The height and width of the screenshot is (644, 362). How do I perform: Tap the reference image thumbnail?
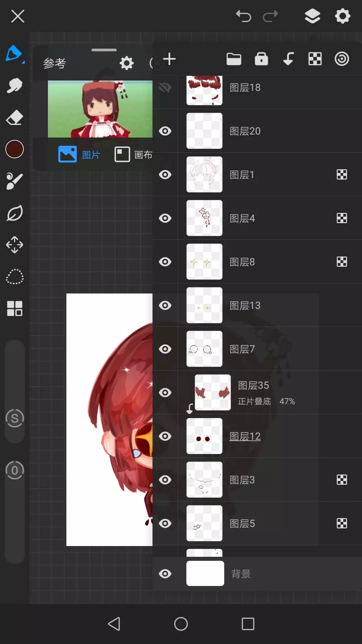pyautogui.click(x=100, y=109)
